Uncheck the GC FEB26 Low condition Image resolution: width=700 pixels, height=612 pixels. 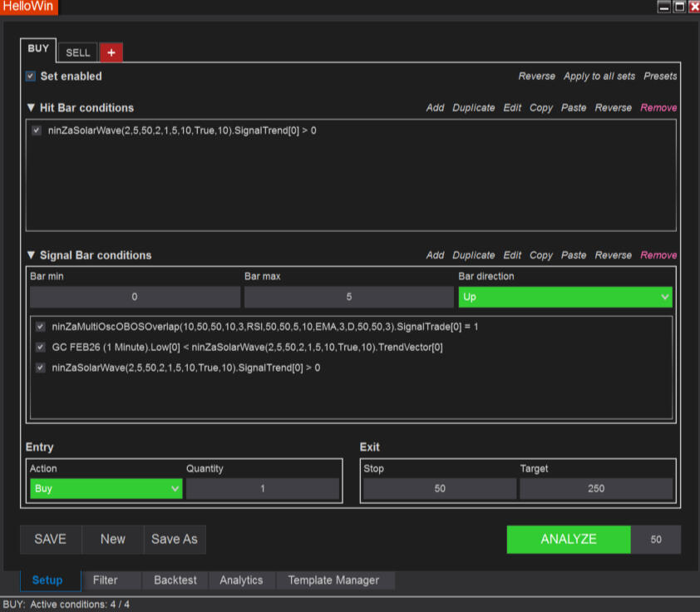click(41, 347)
